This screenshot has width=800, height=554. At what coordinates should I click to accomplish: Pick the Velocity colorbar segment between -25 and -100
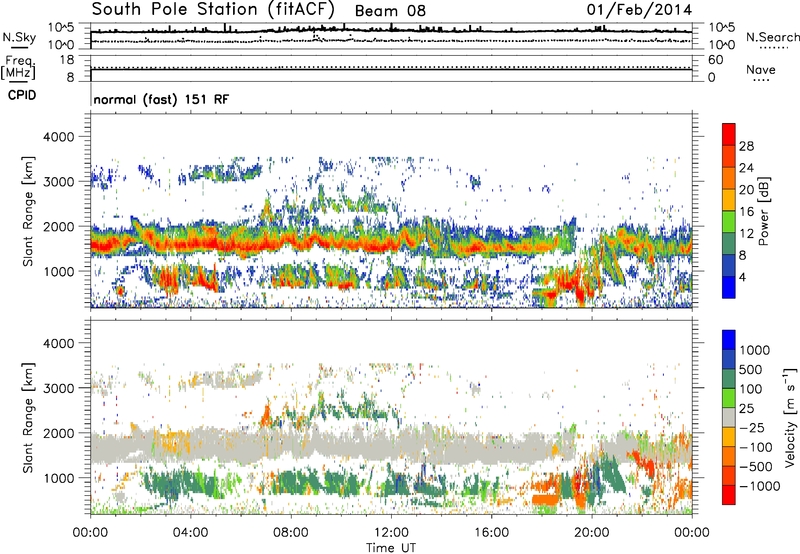(729, 437)
